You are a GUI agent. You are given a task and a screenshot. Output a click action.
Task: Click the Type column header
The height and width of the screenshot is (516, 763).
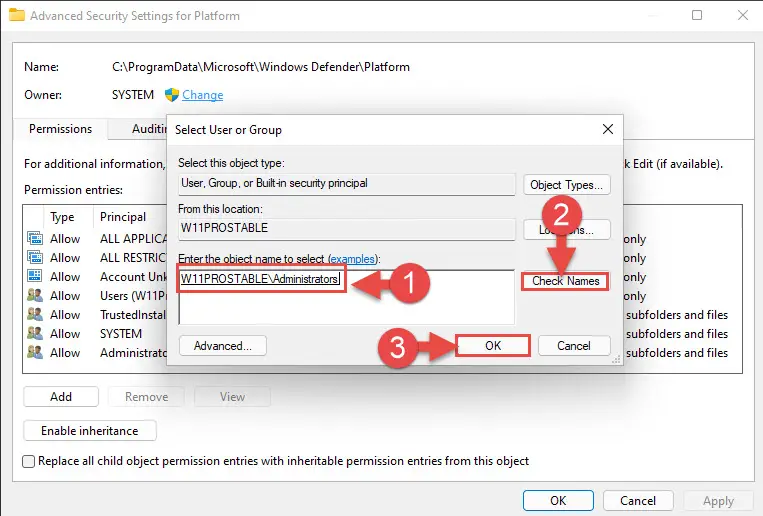coord(62,217)
